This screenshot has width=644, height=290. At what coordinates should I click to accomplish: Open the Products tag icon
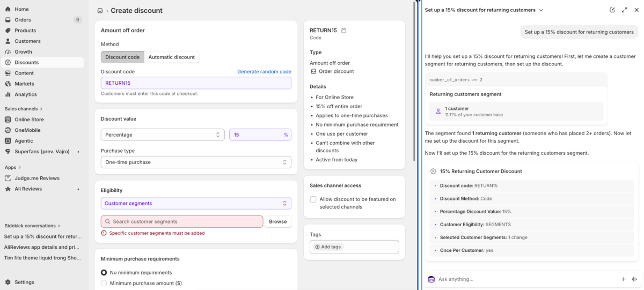(8, 31)
